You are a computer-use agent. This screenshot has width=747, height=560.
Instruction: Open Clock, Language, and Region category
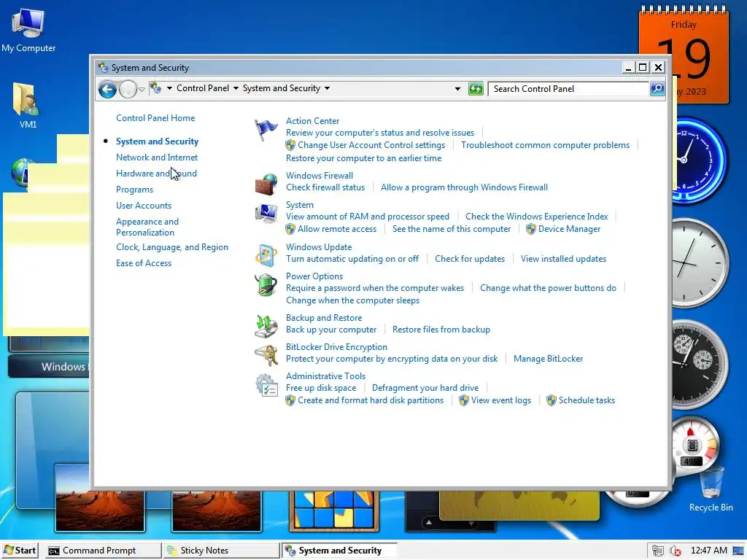pos(172,247)
